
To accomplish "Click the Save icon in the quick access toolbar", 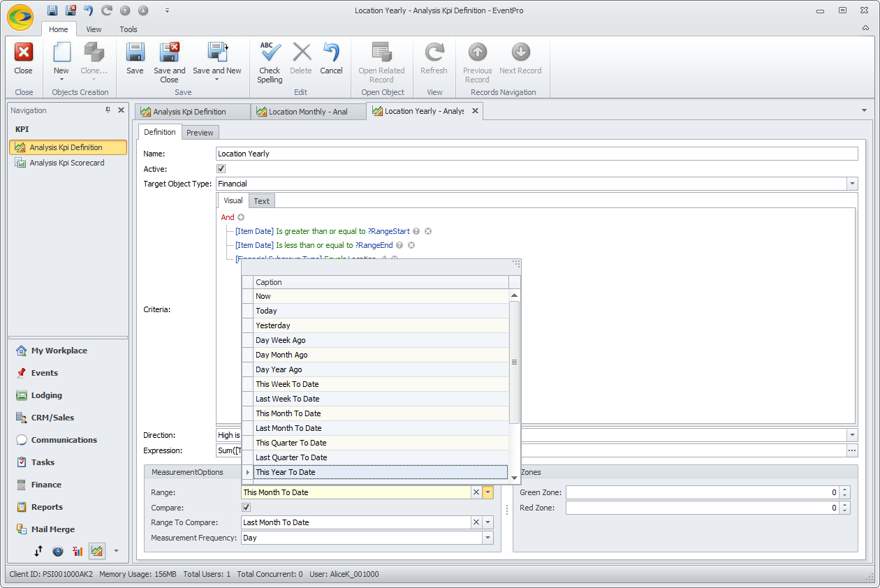I will tap(53, 10).
